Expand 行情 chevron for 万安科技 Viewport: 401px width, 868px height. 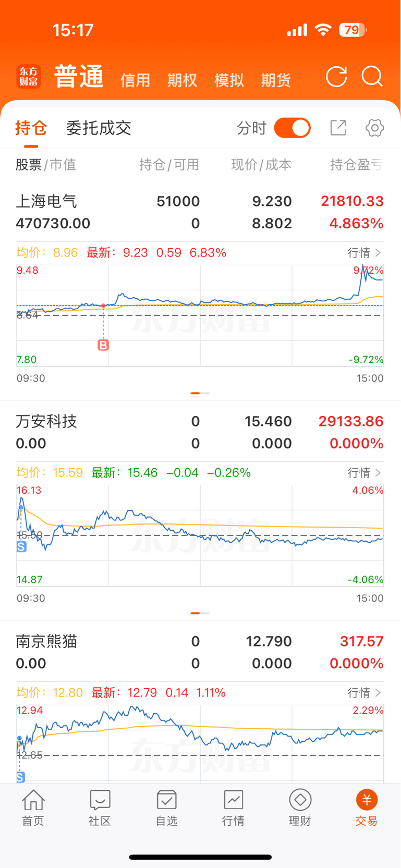tap(365, 473)
